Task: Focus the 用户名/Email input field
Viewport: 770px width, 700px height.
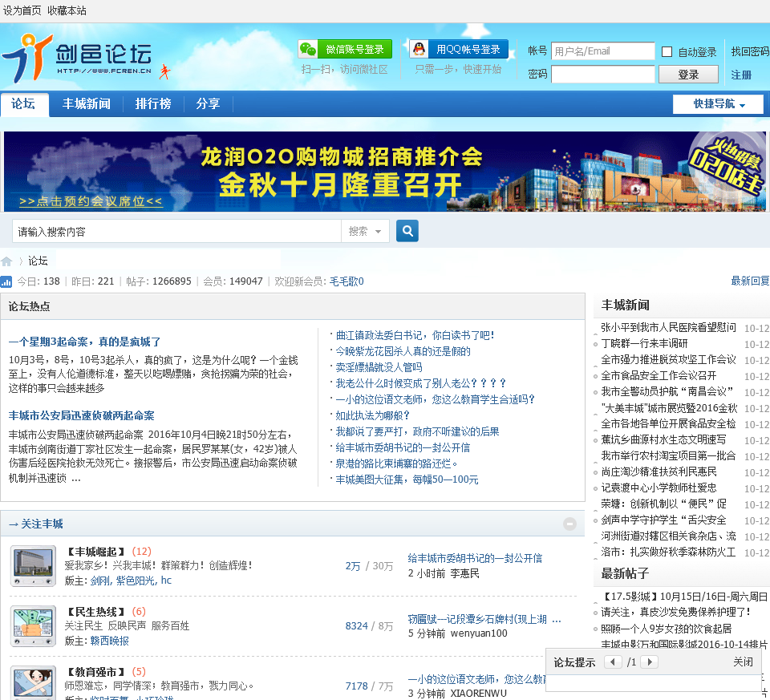Action: click(x=603, y=51)
